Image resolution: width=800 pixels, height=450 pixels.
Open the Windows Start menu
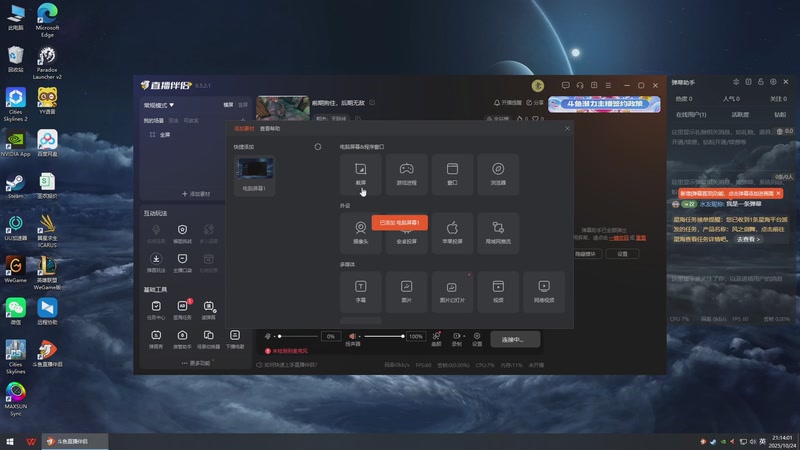tap(10, 441)
